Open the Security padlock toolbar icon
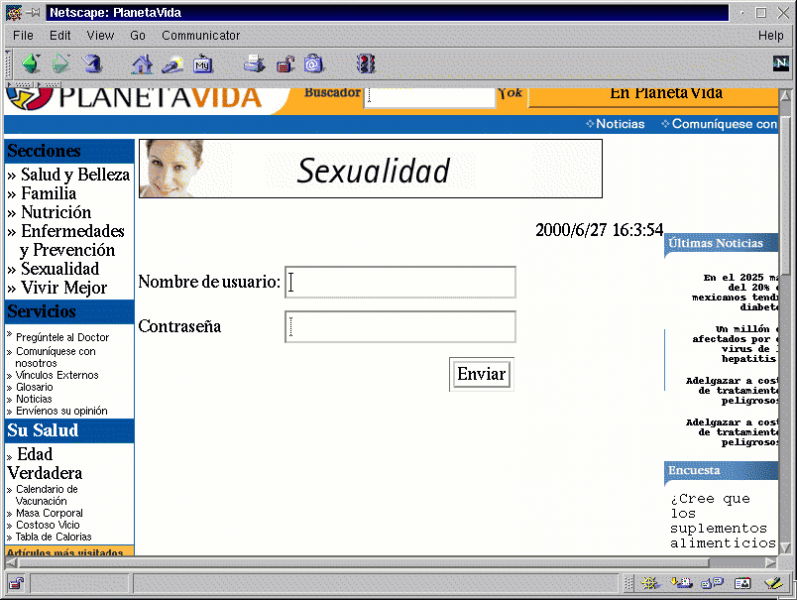The height and width of the screenshot is (600, 797). (x=285, y=64)
